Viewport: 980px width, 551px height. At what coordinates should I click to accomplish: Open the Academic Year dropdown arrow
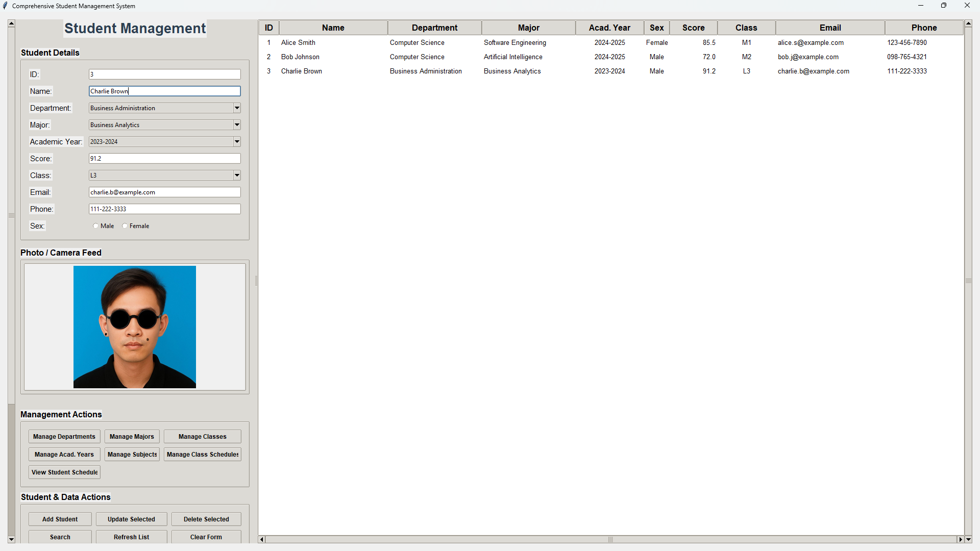pyautogui.click(x=237, y=142)
